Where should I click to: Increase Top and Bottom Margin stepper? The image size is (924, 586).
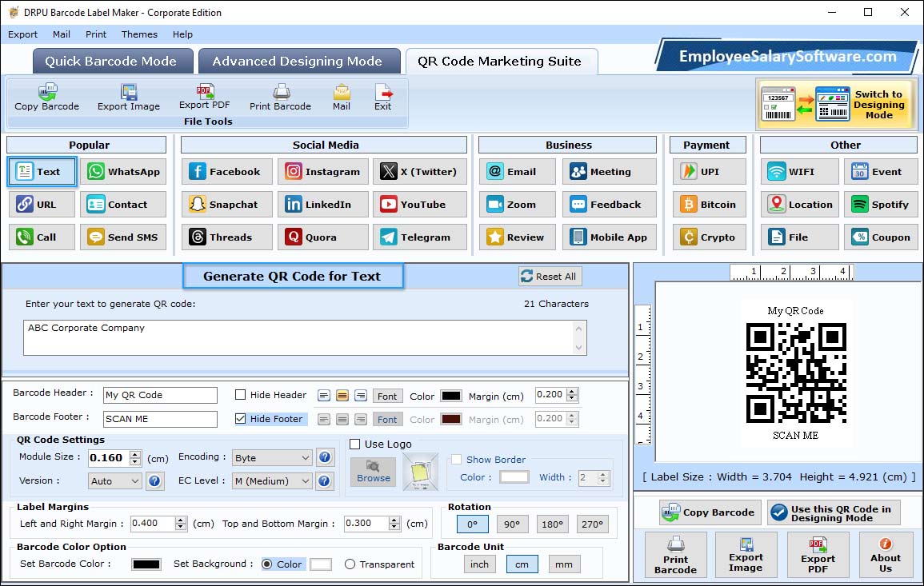tap(394, 520)
